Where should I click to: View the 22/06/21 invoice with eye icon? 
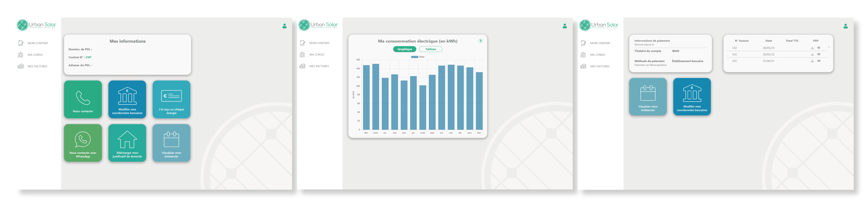click(x=819, y=61)
